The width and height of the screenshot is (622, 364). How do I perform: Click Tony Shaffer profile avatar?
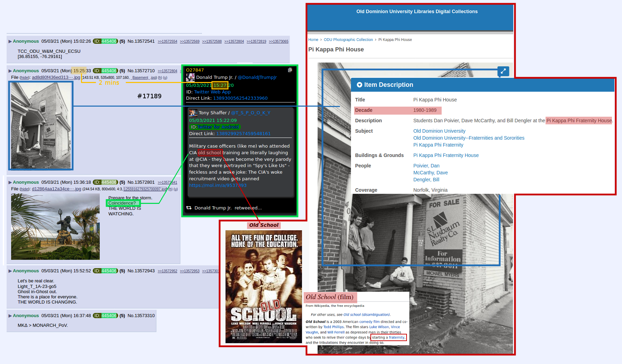tap(193, 113)
